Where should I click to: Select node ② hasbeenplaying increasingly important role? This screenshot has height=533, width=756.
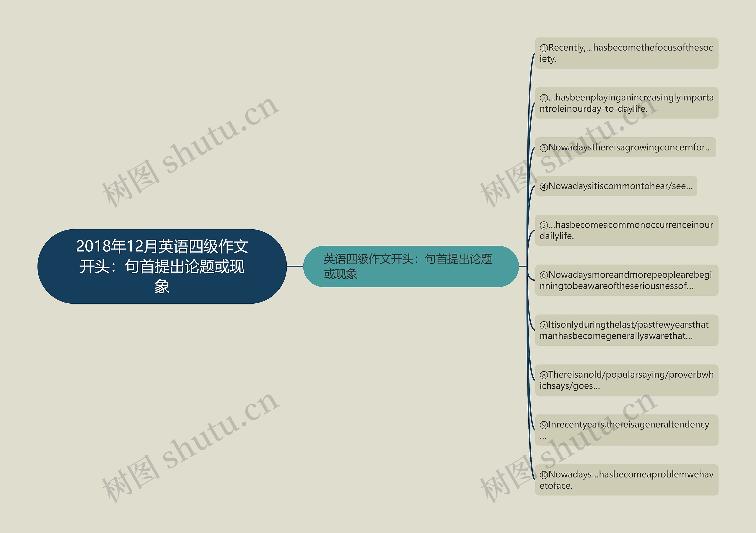[626, 103]
